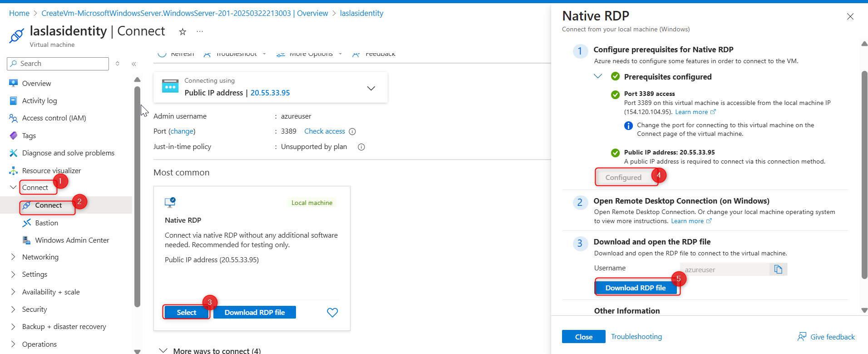868x354 pixels.
Task: Open Windows Admin Center item
Action: pos(72,240)
